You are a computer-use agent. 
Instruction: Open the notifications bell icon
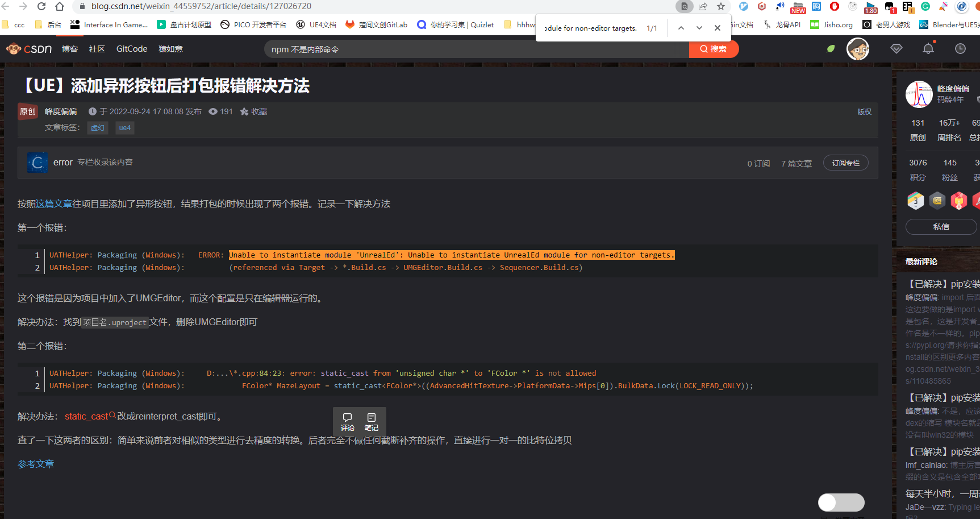click(928, 49)
